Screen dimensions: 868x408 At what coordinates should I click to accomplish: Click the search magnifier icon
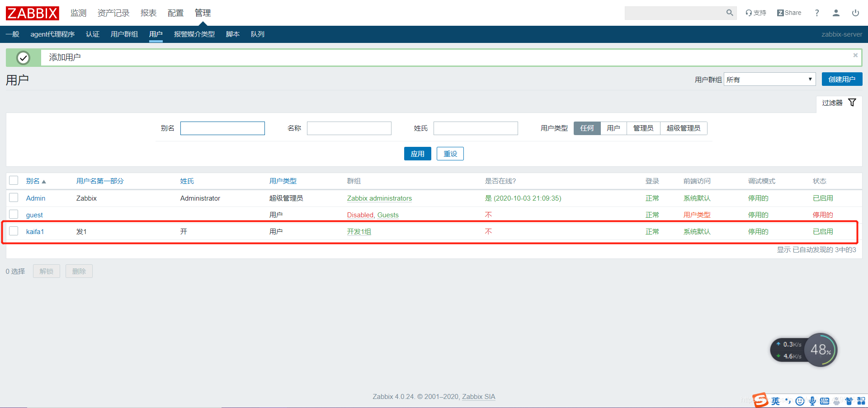pos(730,13)
